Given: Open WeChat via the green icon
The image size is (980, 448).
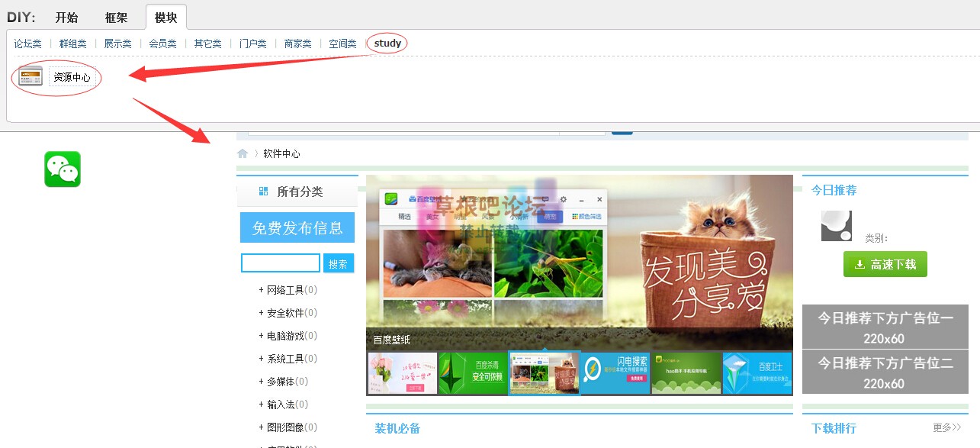Looking at the screenshot, I should coord(62,169).
